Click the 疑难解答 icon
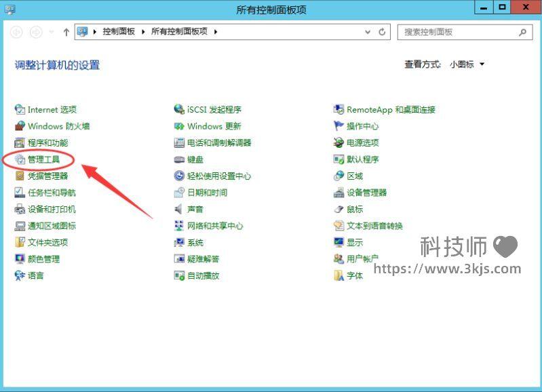Screen dimensions: 542x392 coord(179,259)
